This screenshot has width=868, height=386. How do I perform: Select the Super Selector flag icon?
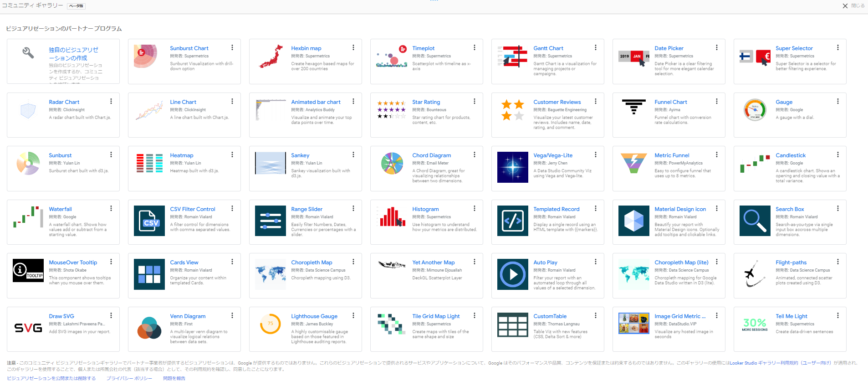pos(755,57)
